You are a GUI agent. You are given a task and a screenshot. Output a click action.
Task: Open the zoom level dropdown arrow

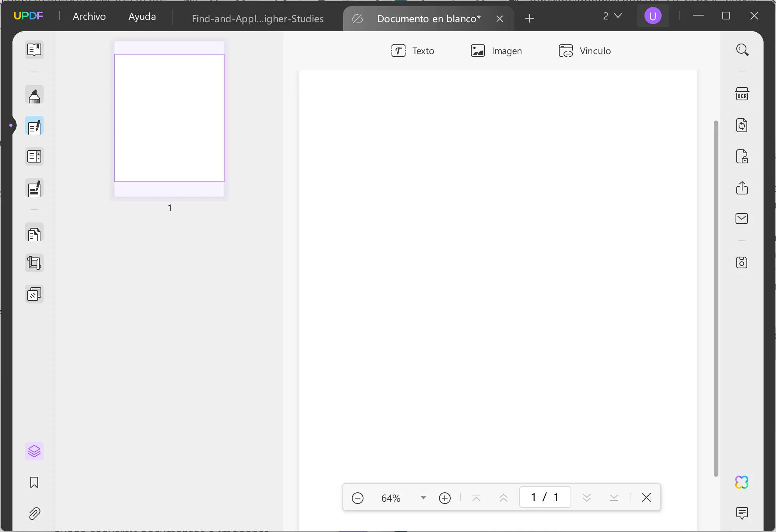(x=423, y=498)
